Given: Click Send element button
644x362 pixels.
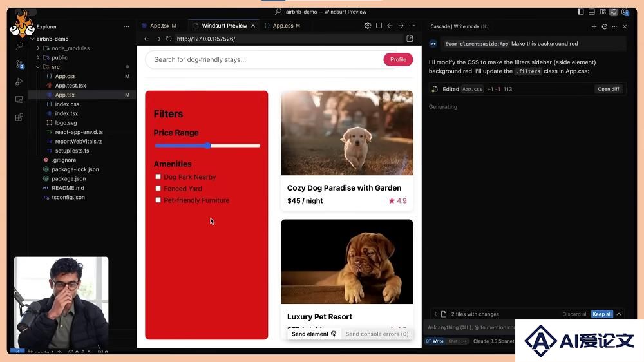Looking at the screenshot, I should [314, 334].
